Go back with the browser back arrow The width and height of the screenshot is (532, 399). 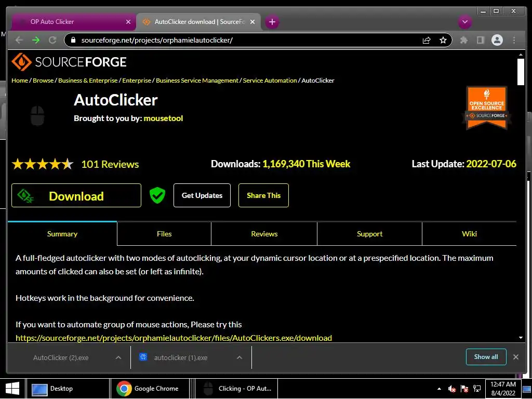(19, 40)
